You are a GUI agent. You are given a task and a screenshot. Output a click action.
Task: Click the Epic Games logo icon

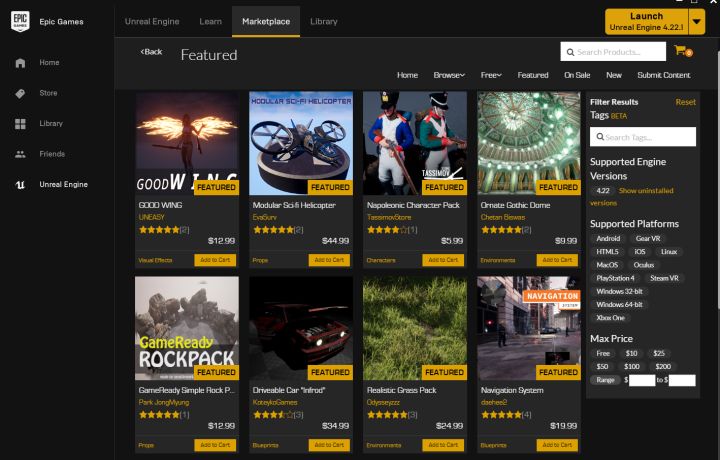[20, 21]
